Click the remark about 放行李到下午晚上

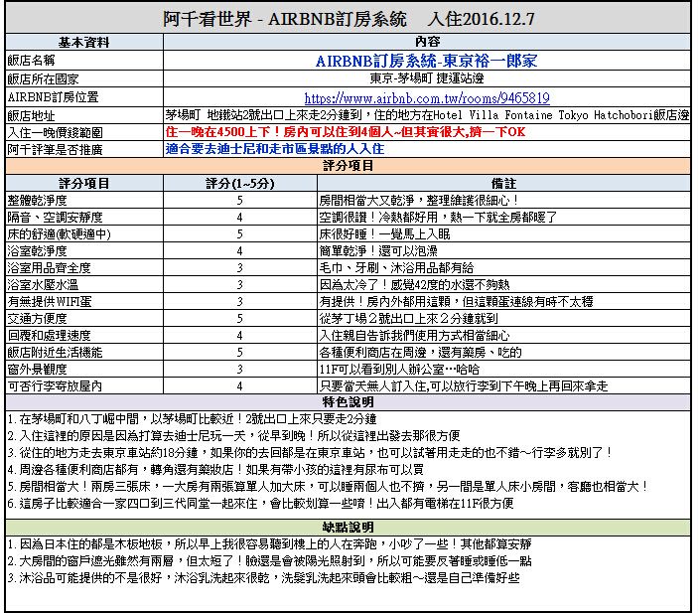click(x=464, y=387)
